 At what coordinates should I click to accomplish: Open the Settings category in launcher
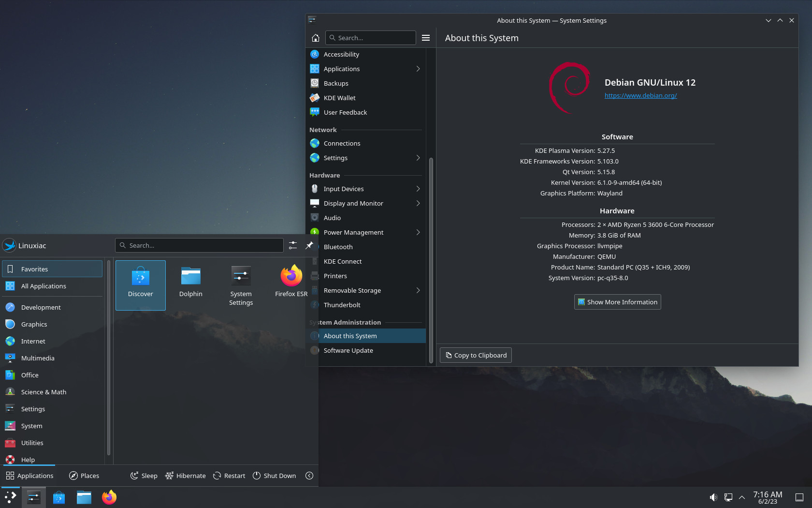point(52,409)
